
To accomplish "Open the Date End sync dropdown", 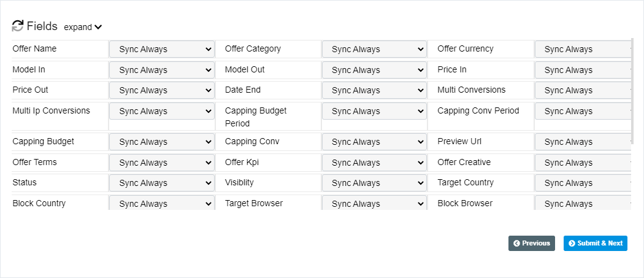I will point(374,90).
